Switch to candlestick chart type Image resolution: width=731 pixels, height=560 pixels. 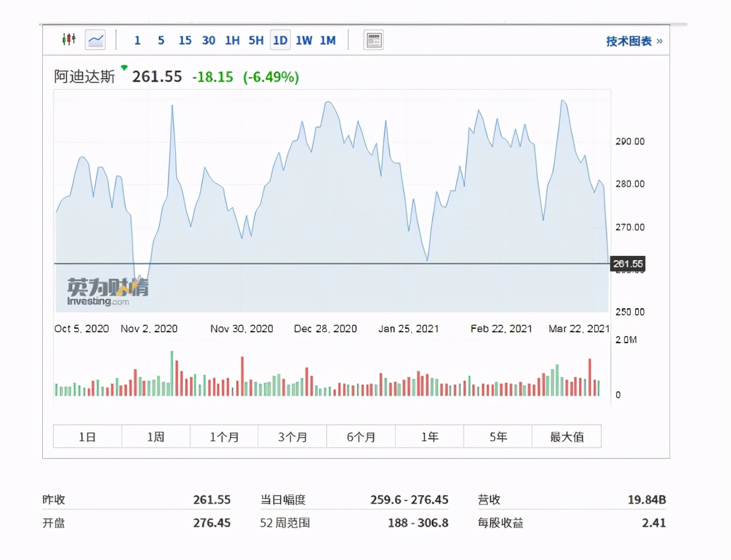click(69, 40)
